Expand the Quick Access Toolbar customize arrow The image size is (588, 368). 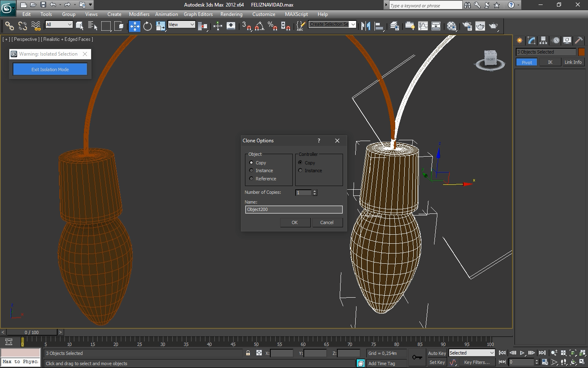(x=91, y=5)
